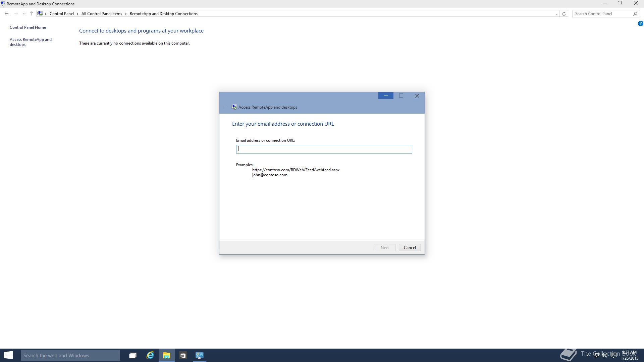Expand chevron after Control Panel breadcrumb
The height and width of the screenshot is (362, 644).
pos(77,14)
